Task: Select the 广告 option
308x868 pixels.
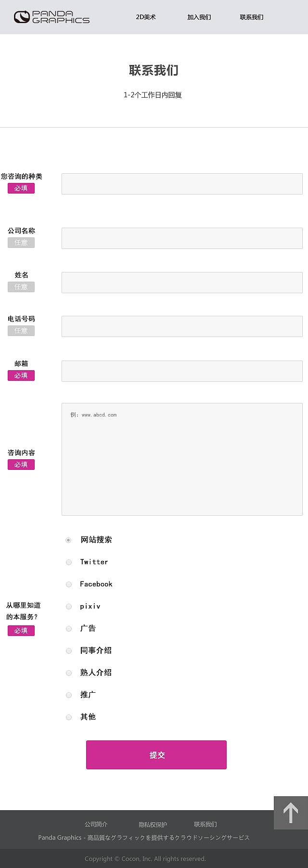Action: click(x=68, y=628)
